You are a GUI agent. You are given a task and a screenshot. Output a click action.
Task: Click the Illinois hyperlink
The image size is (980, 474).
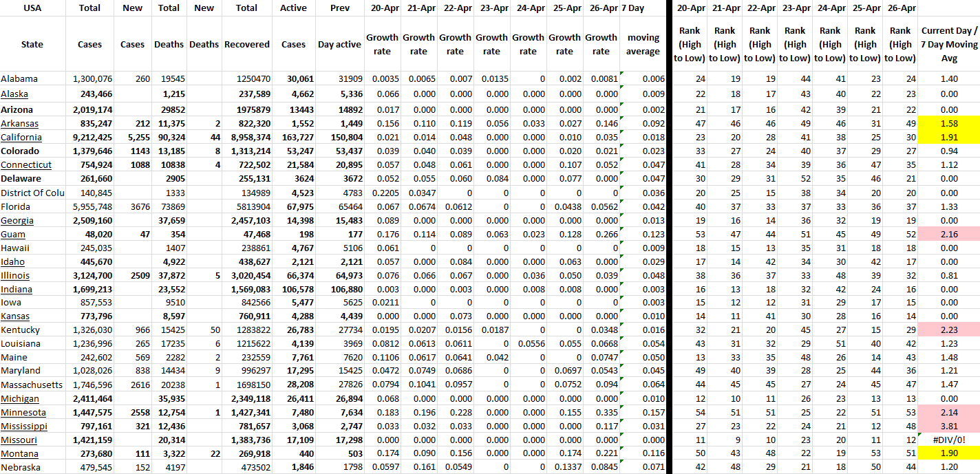click(15, 276)
